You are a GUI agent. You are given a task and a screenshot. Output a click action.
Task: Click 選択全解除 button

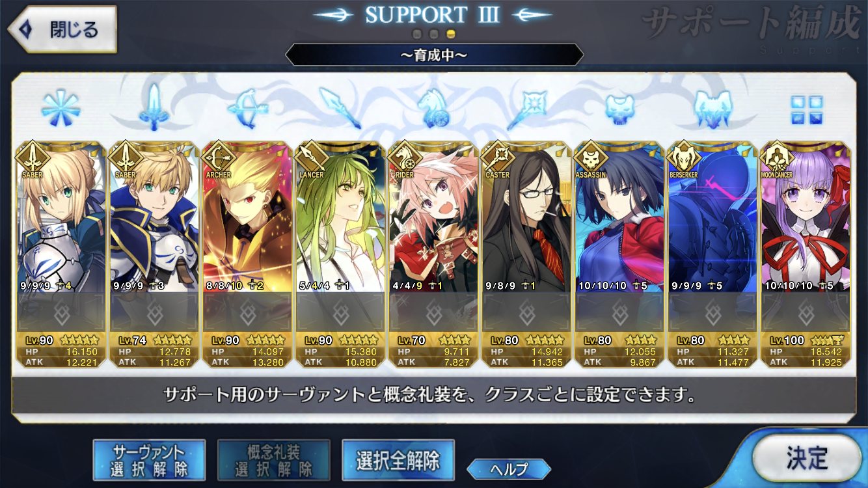pyautogui.click(x=398, y=460)
